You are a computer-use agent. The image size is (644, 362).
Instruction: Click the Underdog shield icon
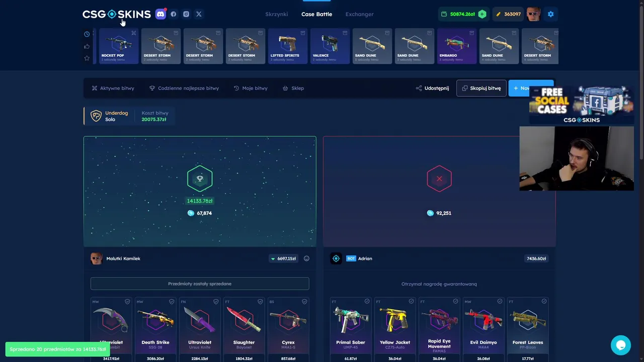pyautogui.click(x=96, y=116)
